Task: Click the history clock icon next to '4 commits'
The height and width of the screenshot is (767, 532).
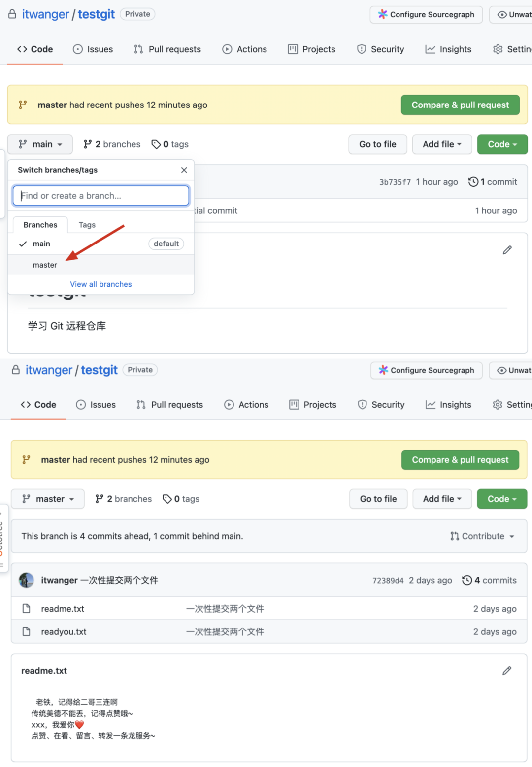Action: (x=467, y=580)
